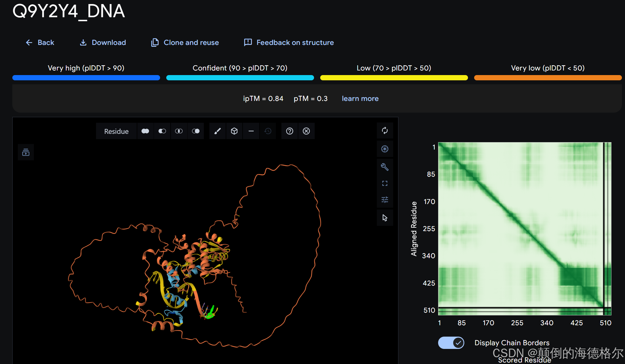Screen dimensions: 625x364
Task: Toggle selection mode cursor icon
Action: coord(385,218)
